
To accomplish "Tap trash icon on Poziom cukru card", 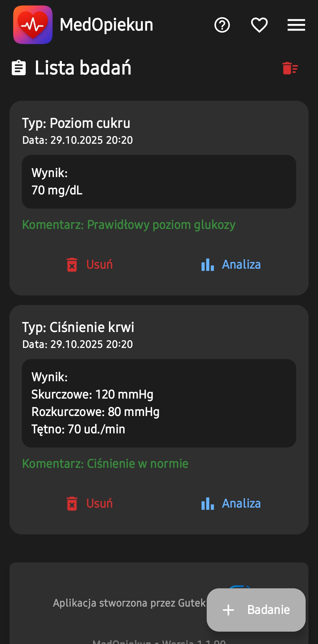I will coord(72,265).
